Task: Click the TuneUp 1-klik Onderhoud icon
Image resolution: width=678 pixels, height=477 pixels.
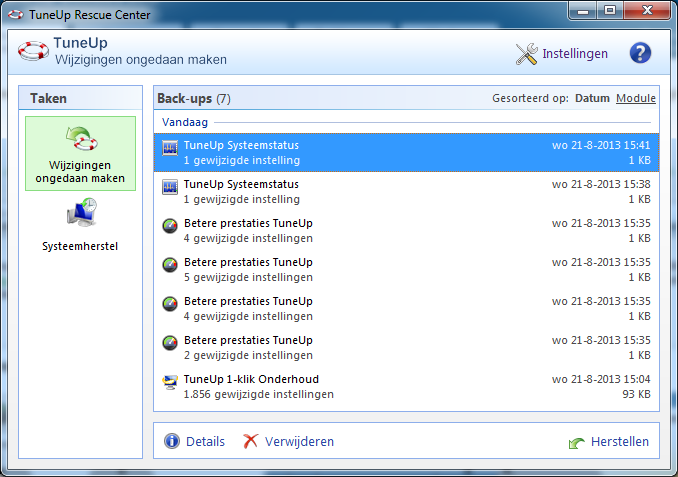Action: (x=170, y=381)
